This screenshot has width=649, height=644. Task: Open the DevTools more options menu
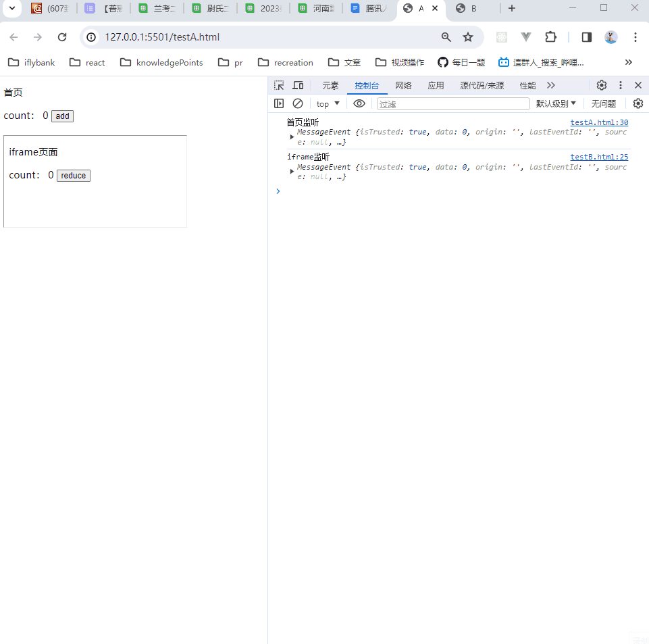[x=620, y=85]
